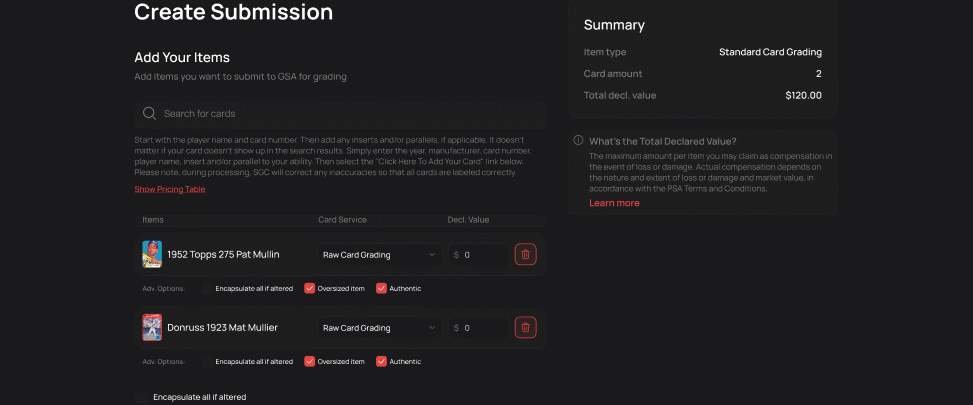
Task: Enable Encapsulate all if altered for Pat Mullin
Action: tap(207, 289)
